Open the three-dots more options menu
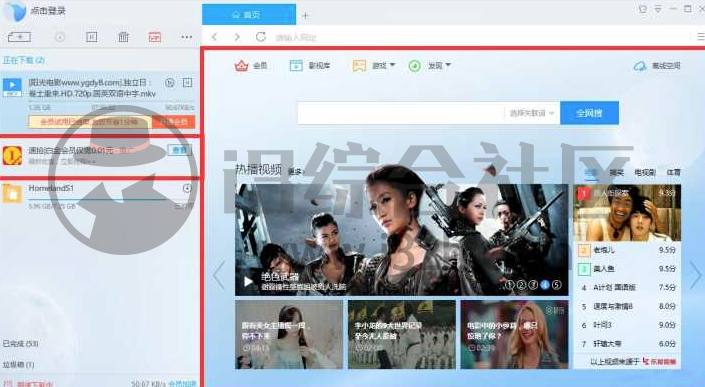This screenshot has height=387, width=705. click(187, 37)
